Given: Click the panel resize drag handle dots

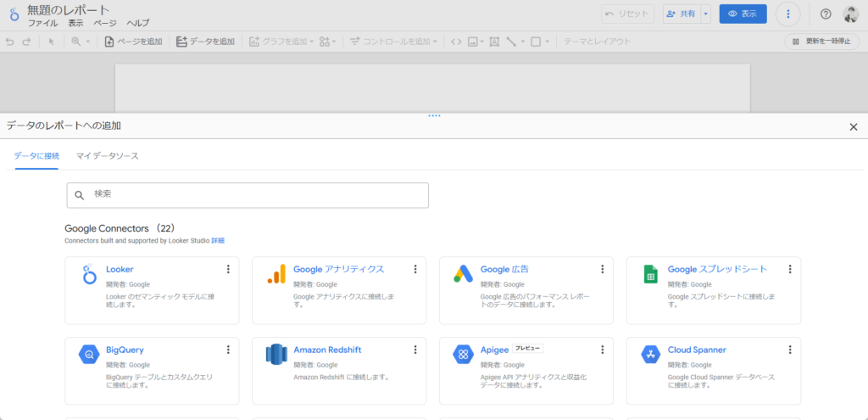Looking at the screenshot, I should (x=435, y=115).
